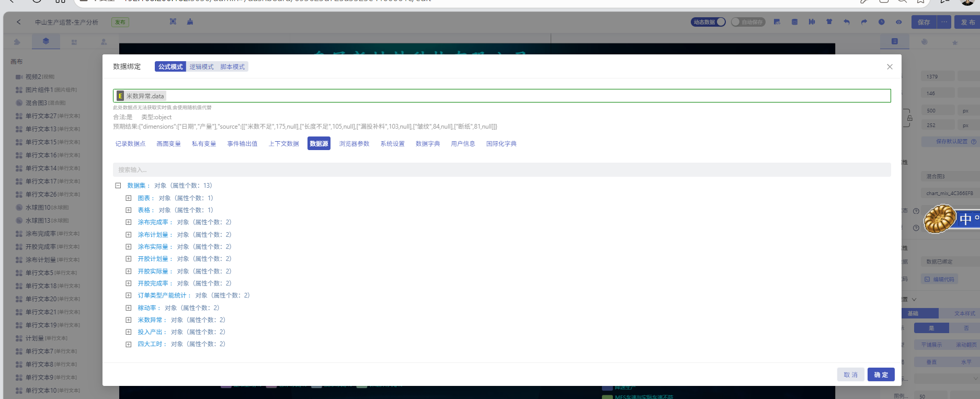Expand the 表格 tree node
This screenshot has width=980, height=399.
click(128, 210)
